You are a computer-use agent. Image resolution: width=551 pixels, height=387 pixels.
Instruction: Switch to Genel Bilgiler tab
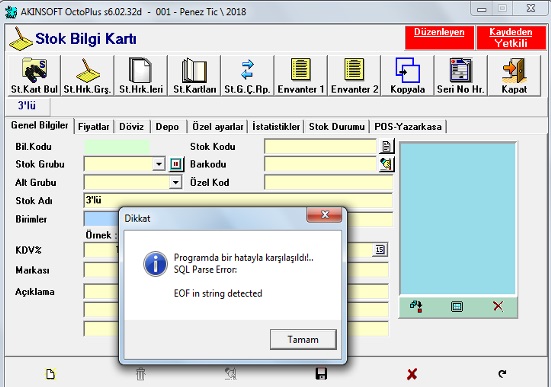point(39,125)
